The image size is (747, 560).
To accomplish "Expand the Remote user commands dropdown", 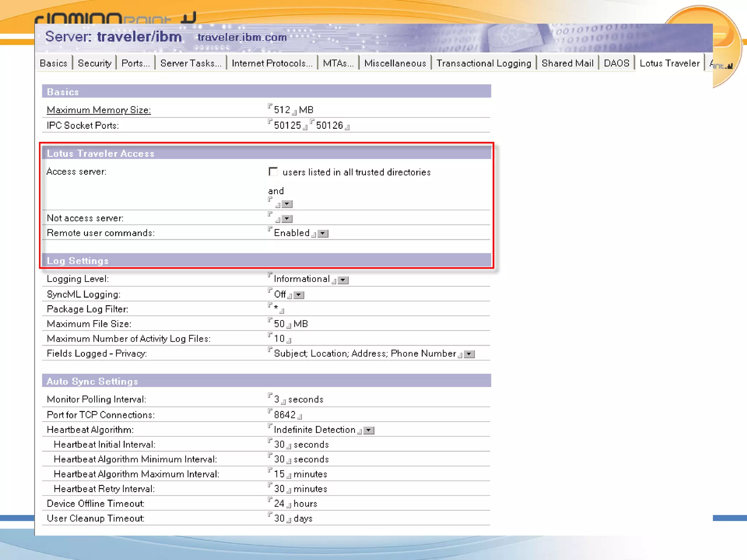I will coord(323,234).
